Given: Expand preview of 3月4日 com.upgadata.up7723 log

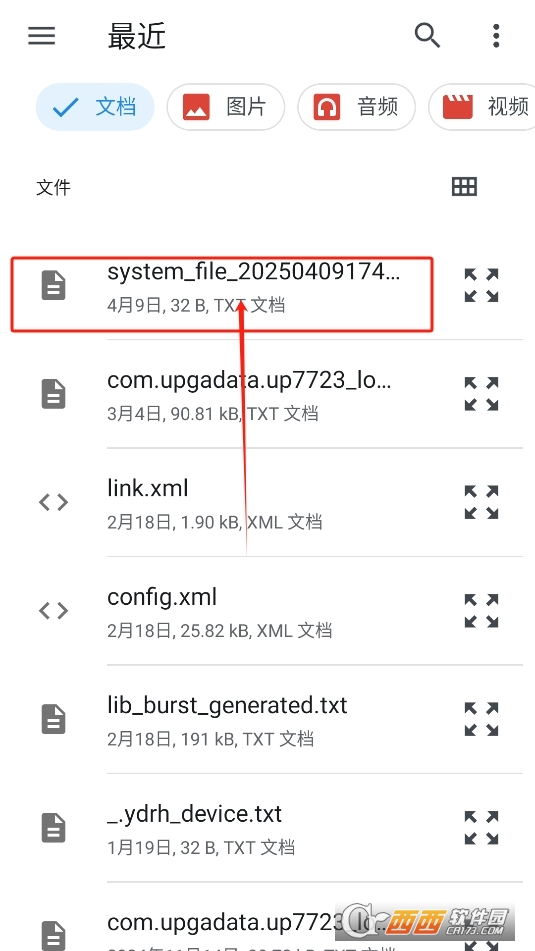Looking at the screenshot, I should click(482, 394).
